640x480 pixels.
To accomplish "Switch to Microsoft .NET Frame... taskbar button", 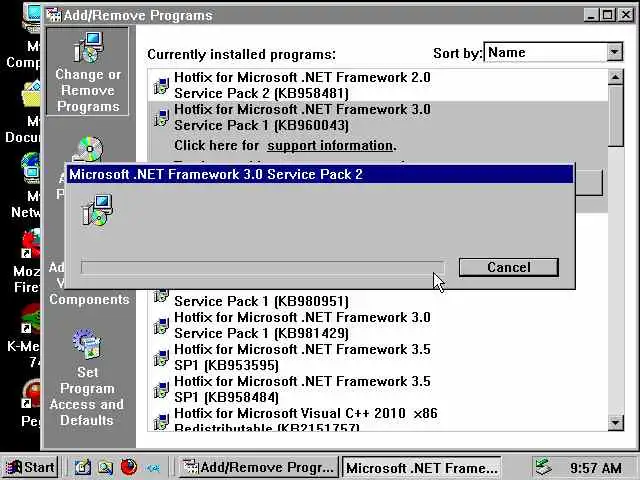I will click(x=421, y=467).
